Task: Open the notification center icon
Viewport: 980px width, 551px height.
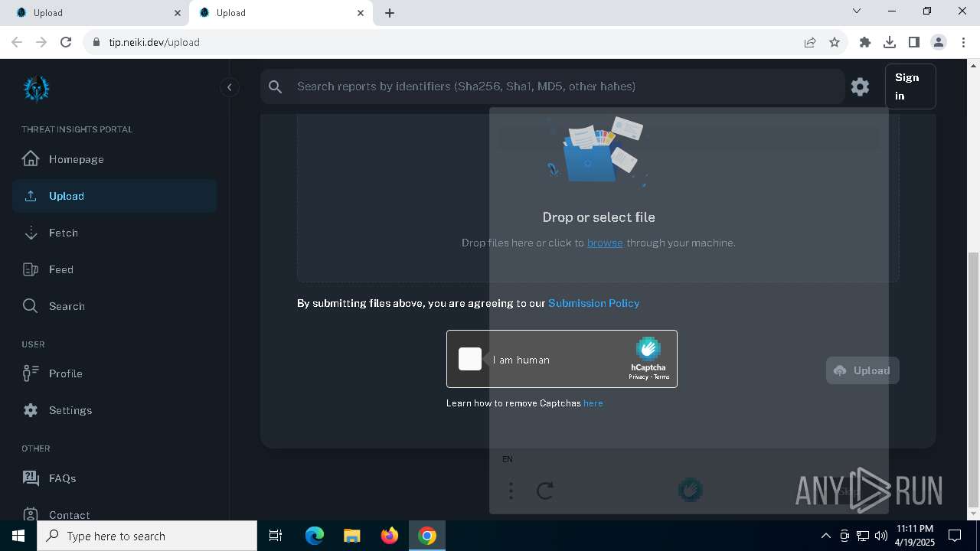Action: [955, 536]
